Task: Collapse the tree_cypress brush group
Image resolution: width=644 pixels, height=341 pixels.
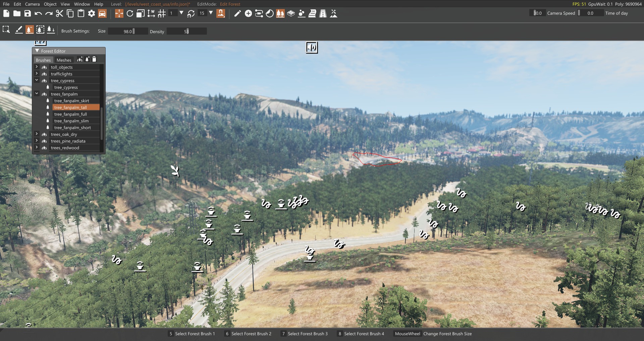Action: click(37, 80)
